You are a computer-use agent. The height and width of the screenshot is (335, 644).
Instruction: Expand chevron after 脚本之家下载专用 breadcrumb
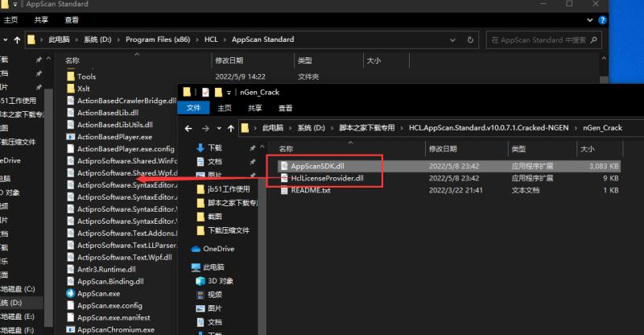tap(402, 128)
